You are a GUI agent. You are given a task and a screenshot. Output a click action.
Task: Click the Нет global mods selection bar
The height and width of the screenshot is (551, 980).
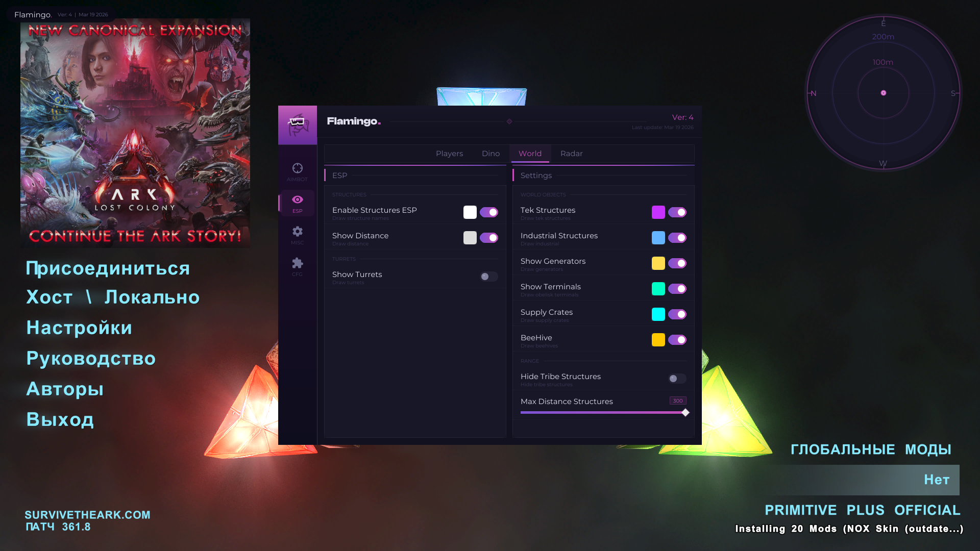coord(865,480)
